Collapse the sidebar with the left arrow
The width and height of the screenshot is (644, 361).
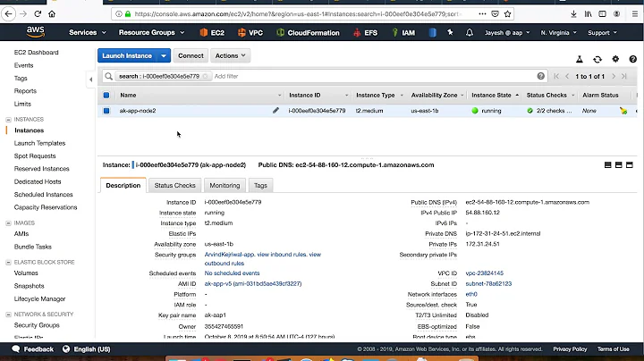click(90, 80)
